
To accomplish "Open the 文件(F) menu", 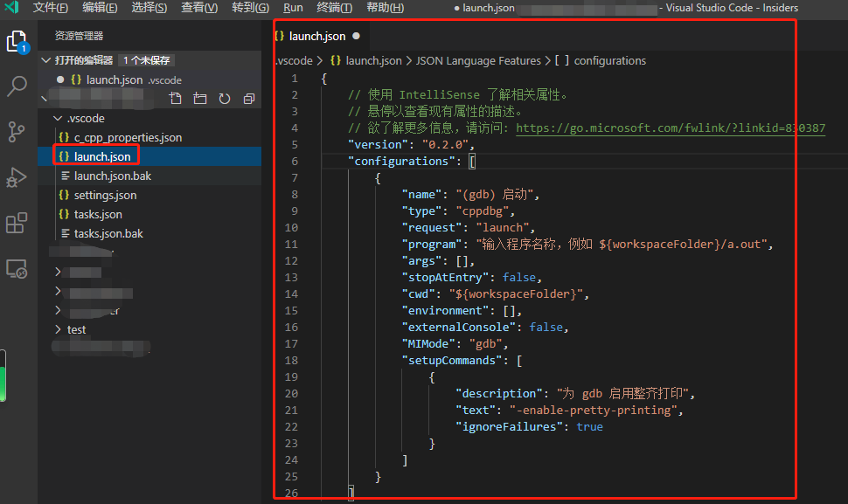I will [51, 8].
